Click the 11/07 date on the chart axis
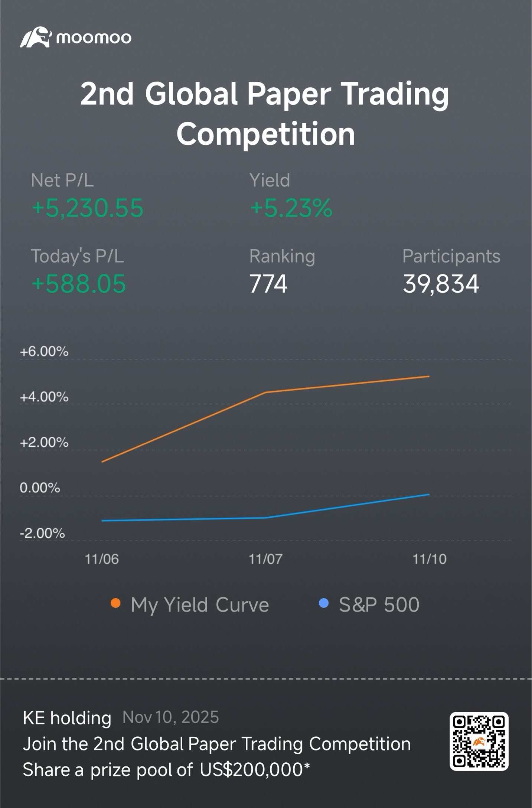This screenshot has width=532, height=808. coord(265,559)
